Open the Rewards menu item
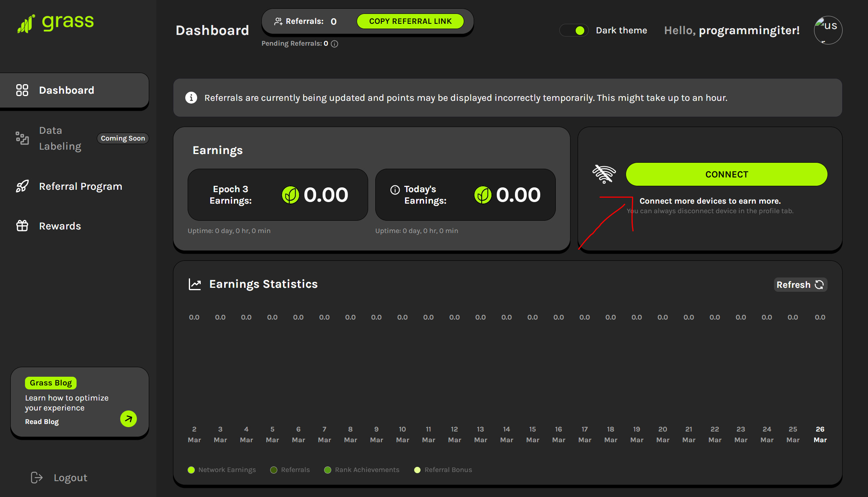 click(60, 226)
